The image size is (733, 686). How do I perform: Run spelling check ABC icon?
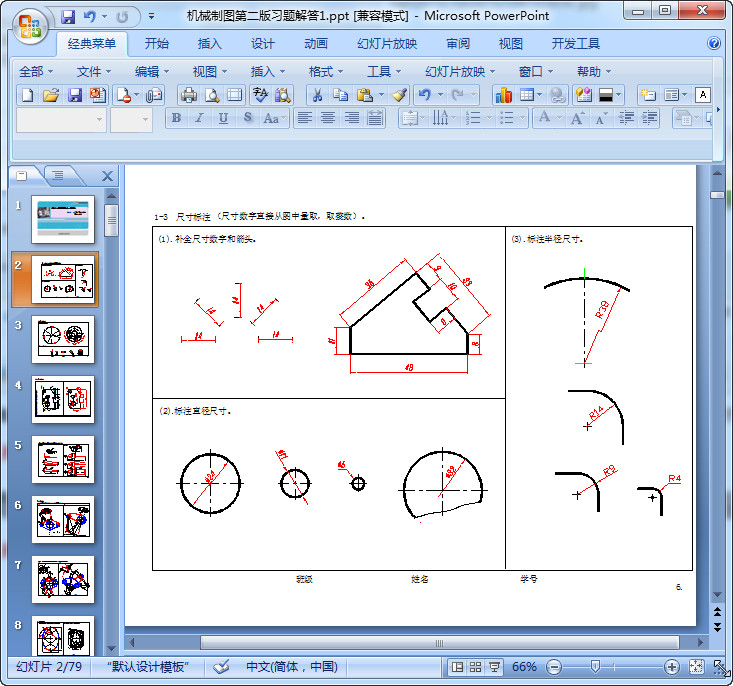(260, 95)
